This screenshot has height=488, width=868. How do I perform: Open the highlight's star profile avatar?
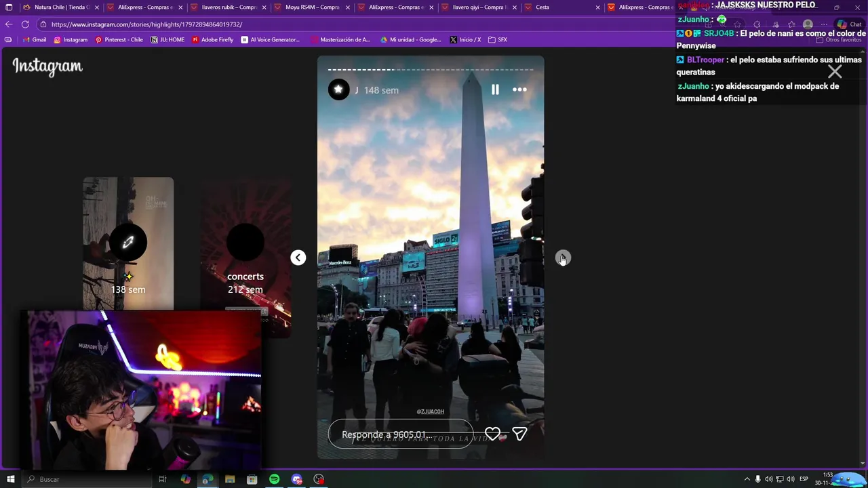pos(338,89)
